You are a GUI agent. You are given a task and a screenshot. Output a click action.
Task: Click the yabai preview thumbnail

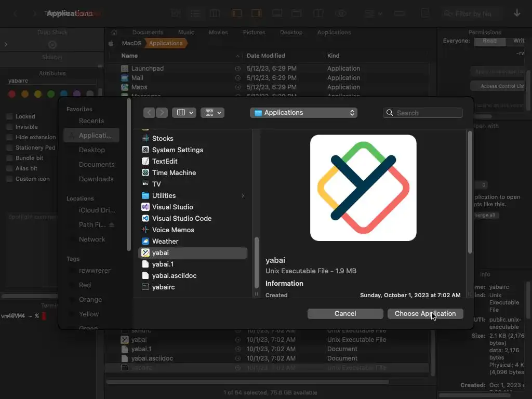(363, 188)
